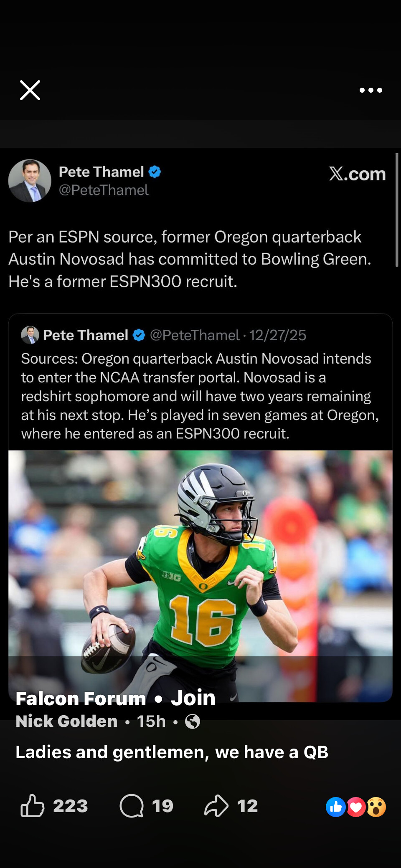Open the X.com source label

[357, 174]
